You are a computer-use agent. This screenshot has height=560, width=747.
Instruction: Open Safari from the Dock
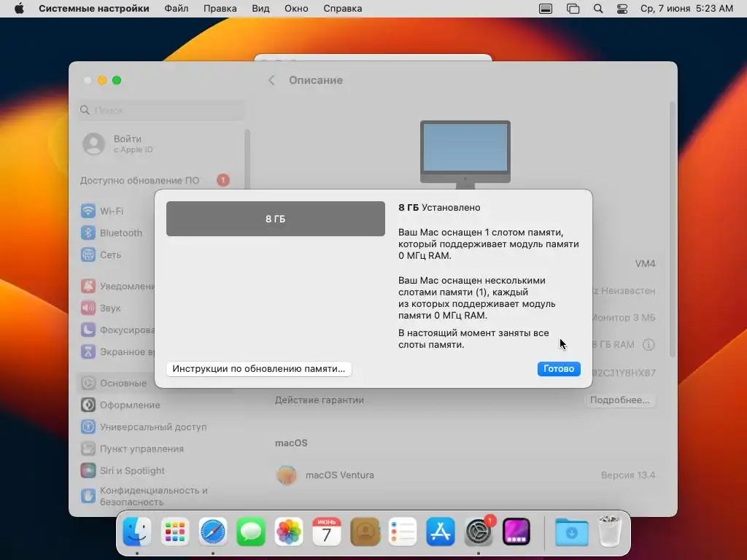pyautogui.click(x=213, y=532)
